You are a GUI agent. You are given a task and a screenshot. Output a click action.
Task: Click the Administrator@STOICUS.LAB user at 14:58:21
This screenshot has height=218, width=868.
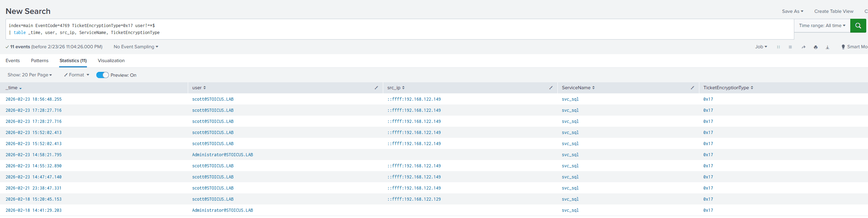222,155
